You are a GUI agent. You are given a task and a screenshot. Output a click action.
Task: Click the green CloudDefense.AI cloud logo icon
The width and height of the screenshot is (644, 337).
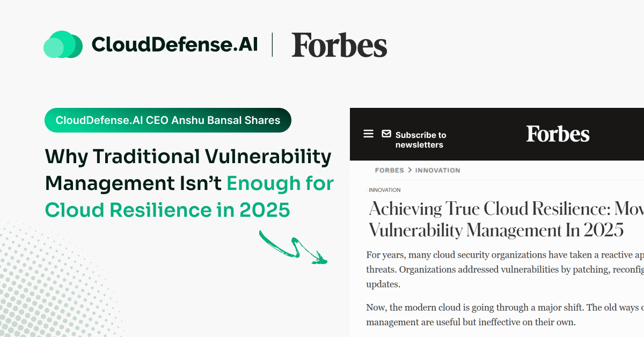[x=63, y=45]
